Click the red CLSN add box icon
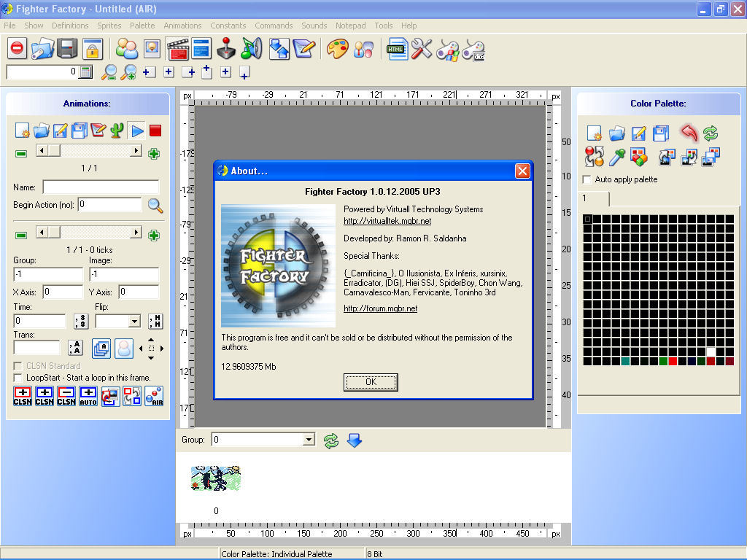This screenshot has width=747, height=560. point(23,396)
